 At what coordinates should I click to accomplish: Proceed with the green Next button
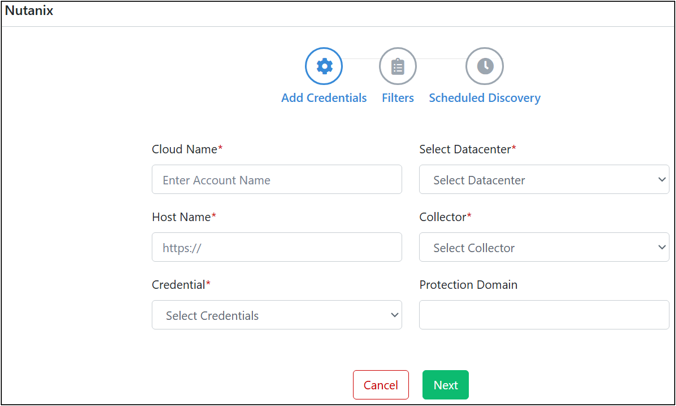click(445, 384)
